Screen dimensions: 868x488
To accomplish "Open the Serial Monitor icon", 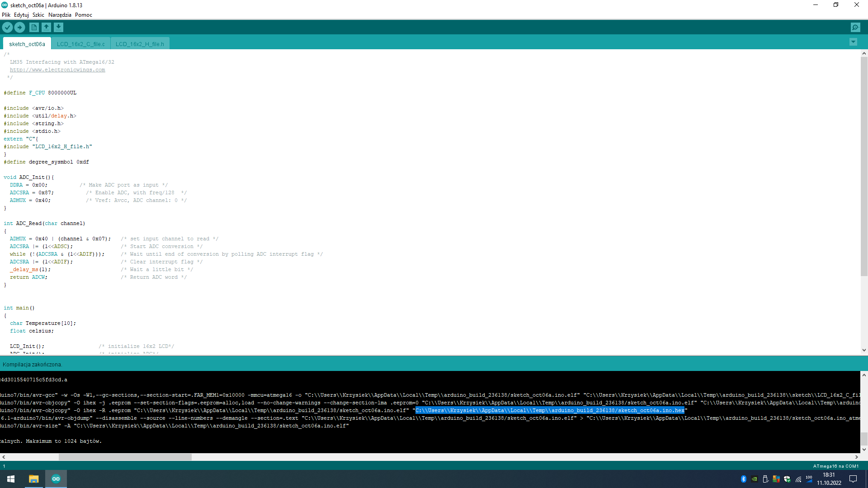I will point(855,28).
